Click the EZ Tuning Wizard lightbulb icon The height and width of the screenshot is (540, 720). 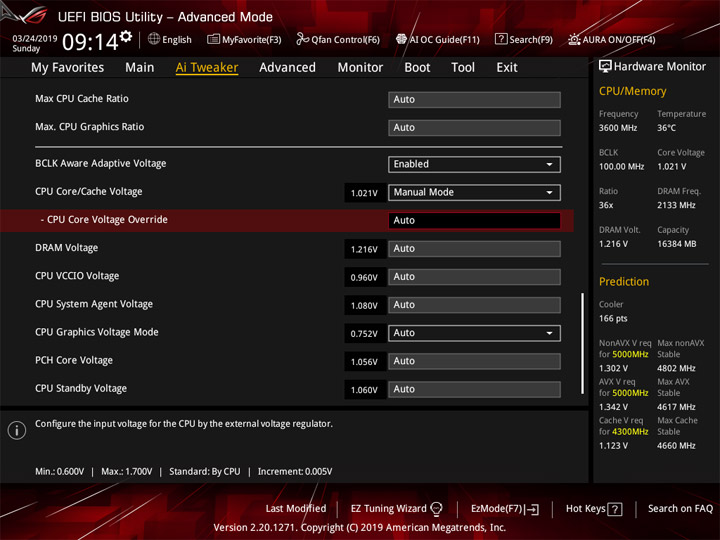click(436, 508)
